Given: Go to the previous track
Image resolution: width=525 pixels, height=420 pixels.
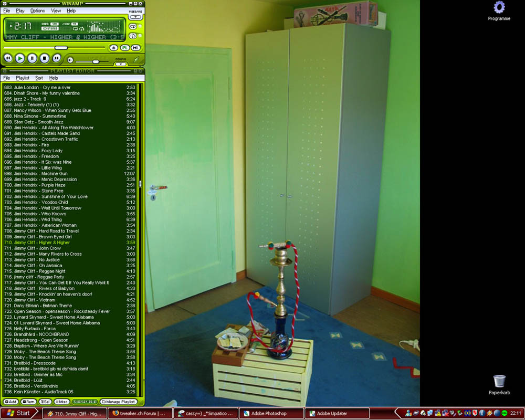Looking at the screenshot, I should pyautogui.click(x=8, y=58).
